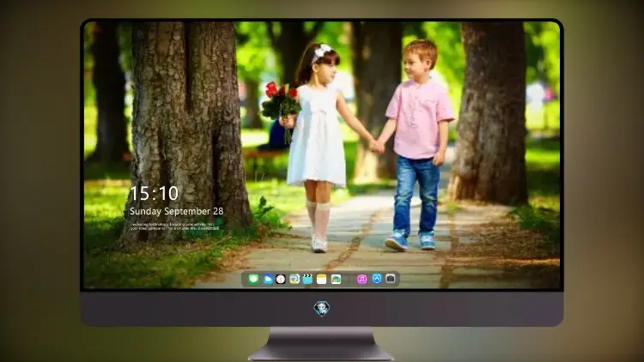Screen dimensions: 644x362
Task: Open the Weather app in dock
Action: (x=267, y=279)
